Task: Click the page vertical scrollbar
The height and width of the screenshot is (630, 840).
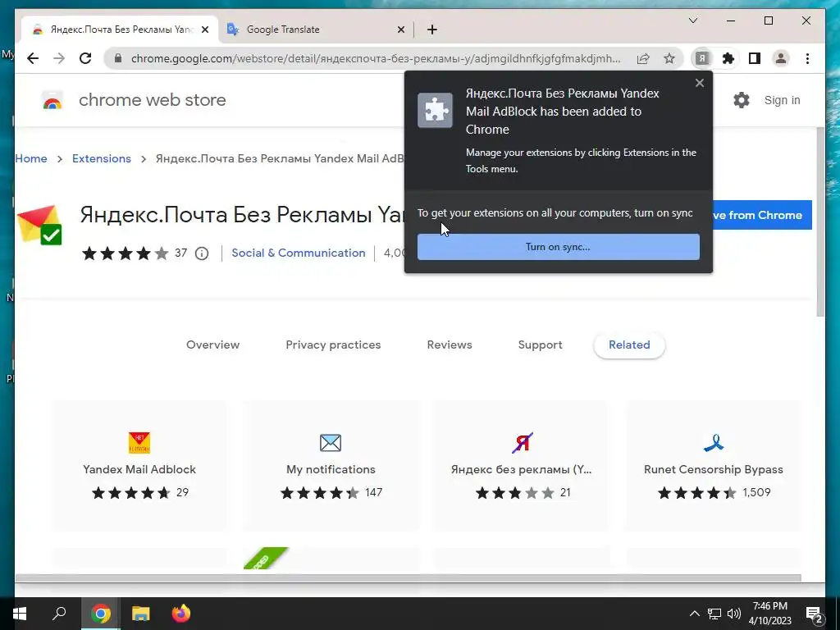Action: 820,222
